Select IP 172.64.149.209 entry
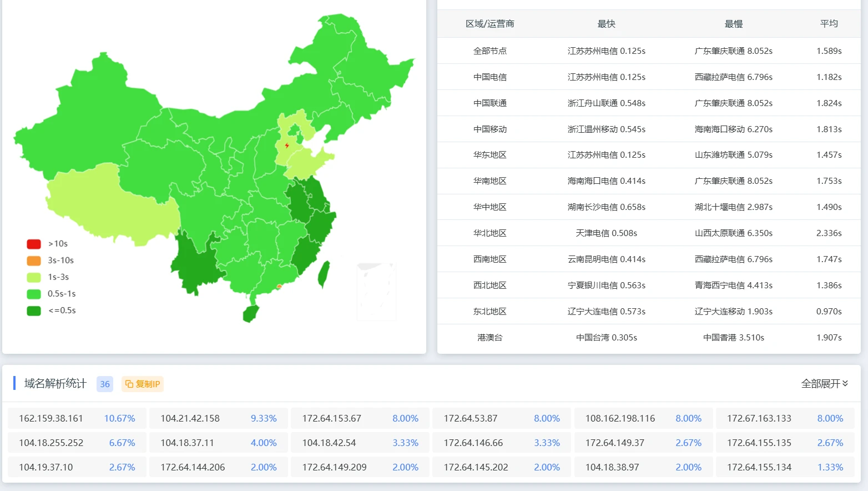The width and height of the screenshot is (868, 491). click(360, 467)
